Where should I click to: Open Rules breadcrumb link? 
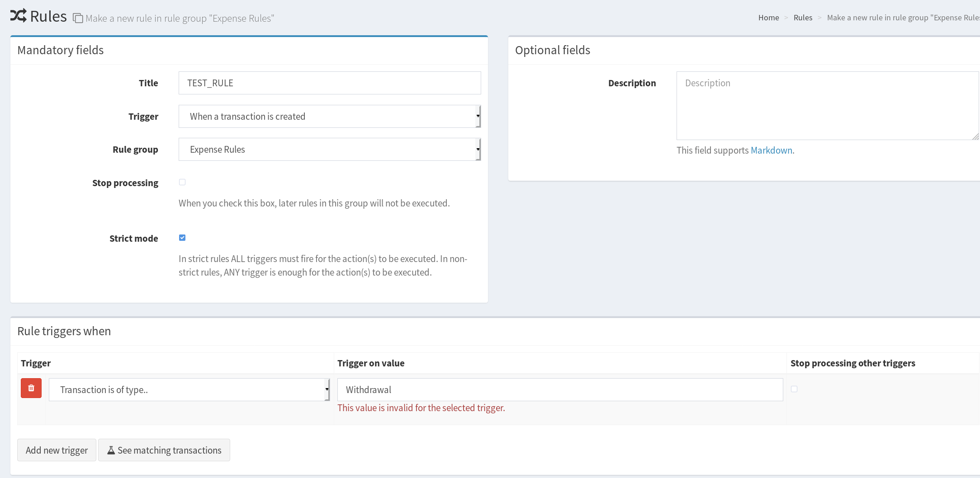tap(803, 18)
